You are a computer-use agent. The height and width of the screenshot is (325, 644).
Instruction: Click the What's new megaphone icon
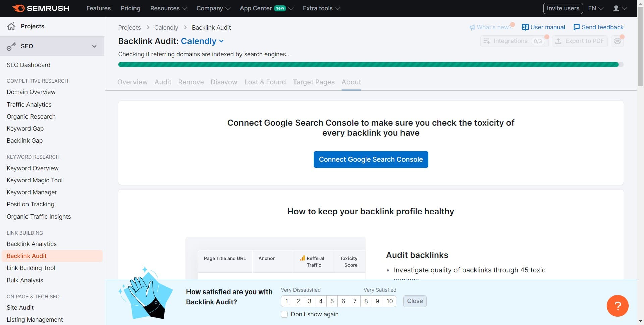473,27
